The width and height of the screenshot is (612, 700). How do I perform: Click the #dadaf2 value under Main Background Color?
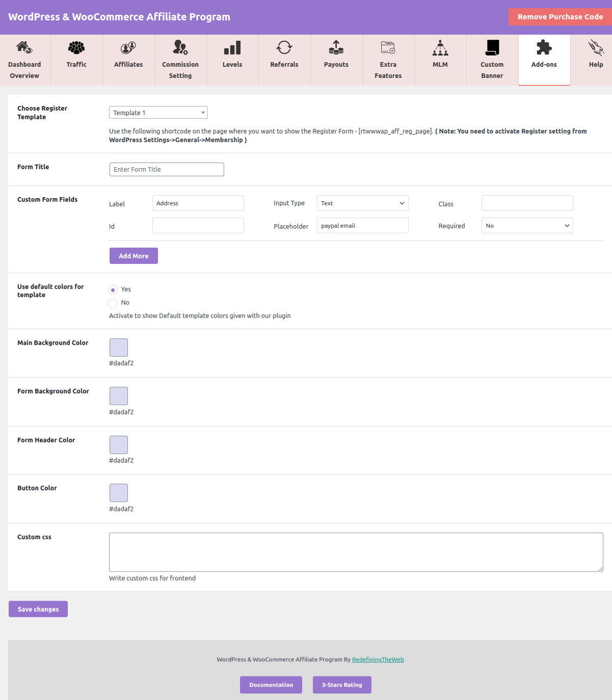coord(121,363)
